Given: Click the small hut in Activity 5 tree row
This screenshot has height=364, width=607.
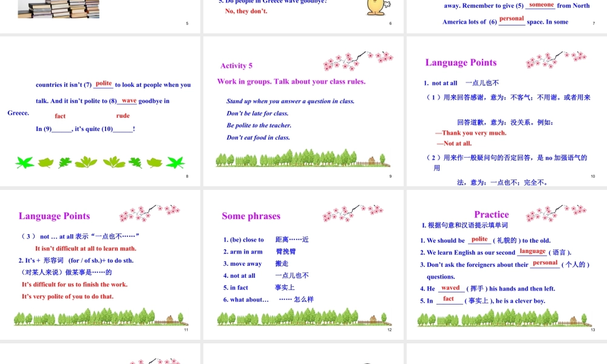Looking at the screenshot, I should pos(371,161).
